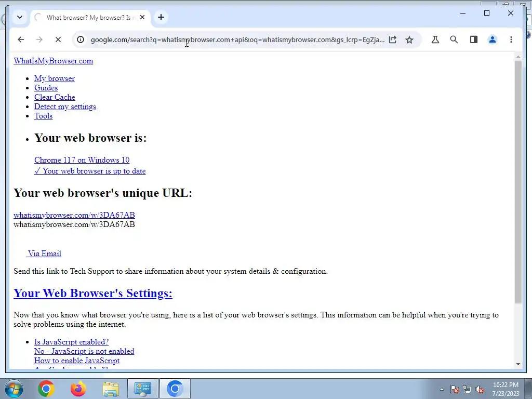Click the vertical scrollbar thumb
532x399 pixels.
point(518,182)
